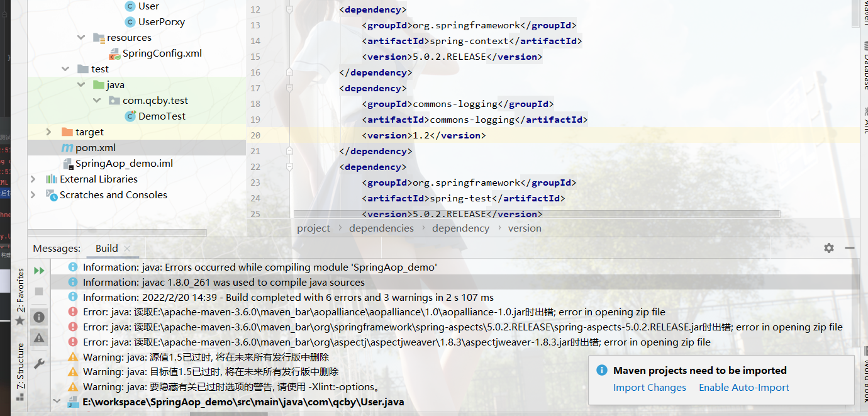Expand External Libraries node
Viewport: 868px width, 416px height.
pyautogui.click(x=33, y=179)
